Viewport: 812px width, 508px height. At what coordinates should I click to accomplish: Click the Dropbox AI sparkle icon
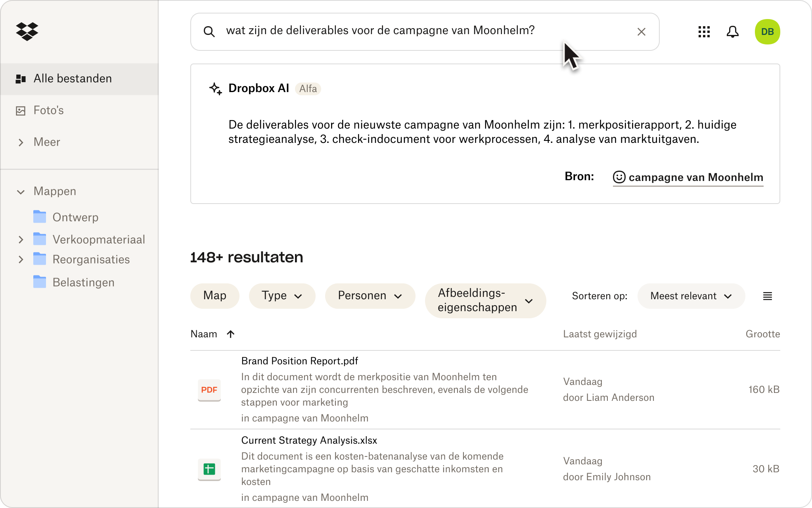pyautogui.click(x=216, y=89)
